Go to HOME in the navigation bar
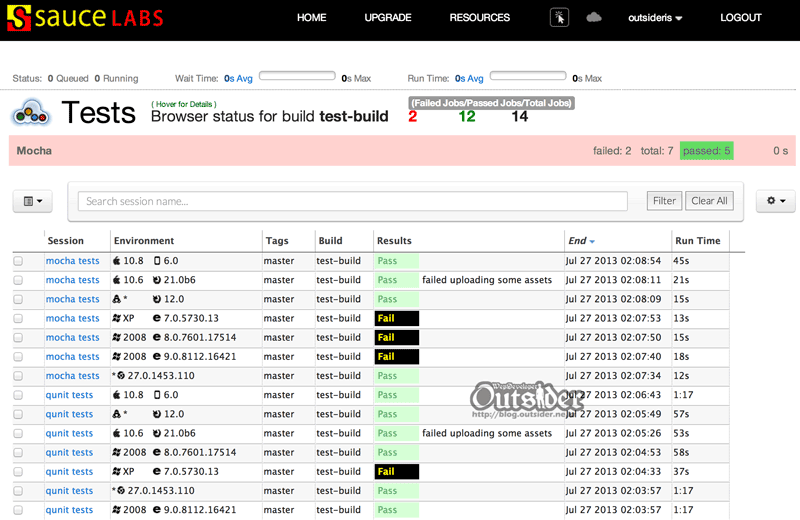 coord(311,18)
